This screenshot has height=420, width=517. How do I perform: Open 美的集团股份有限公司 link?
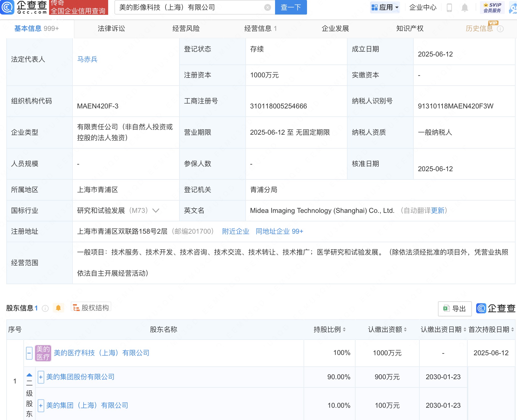[x=80, y=377]
